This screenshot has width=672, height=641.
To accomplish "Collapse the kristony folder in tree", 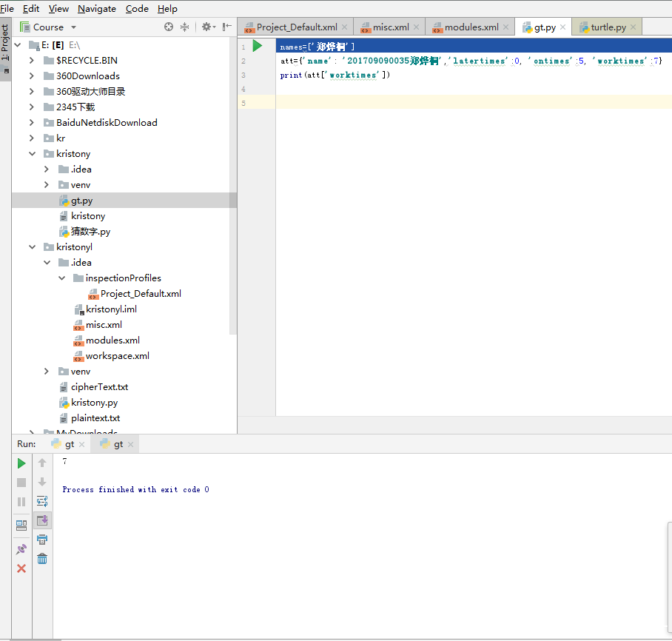I will tap(32, 154).
